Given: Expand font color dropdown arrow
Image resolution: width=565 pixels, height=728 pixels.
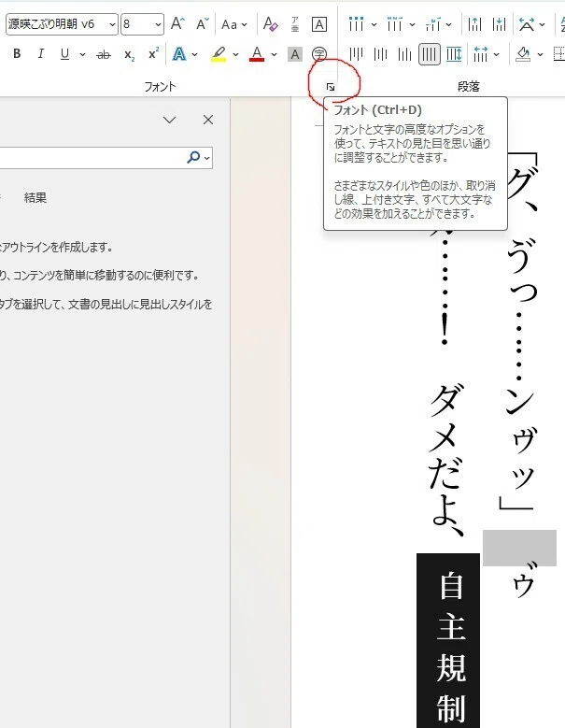Looking at the screenshot, I should 275,55.
